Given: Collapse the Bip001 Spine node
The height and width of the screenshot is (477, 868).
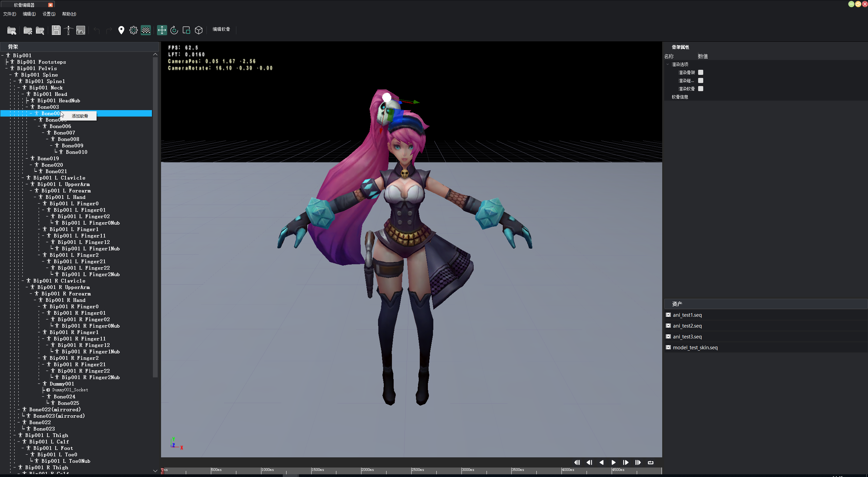Looking at the screenshot, I should [11, 75].
